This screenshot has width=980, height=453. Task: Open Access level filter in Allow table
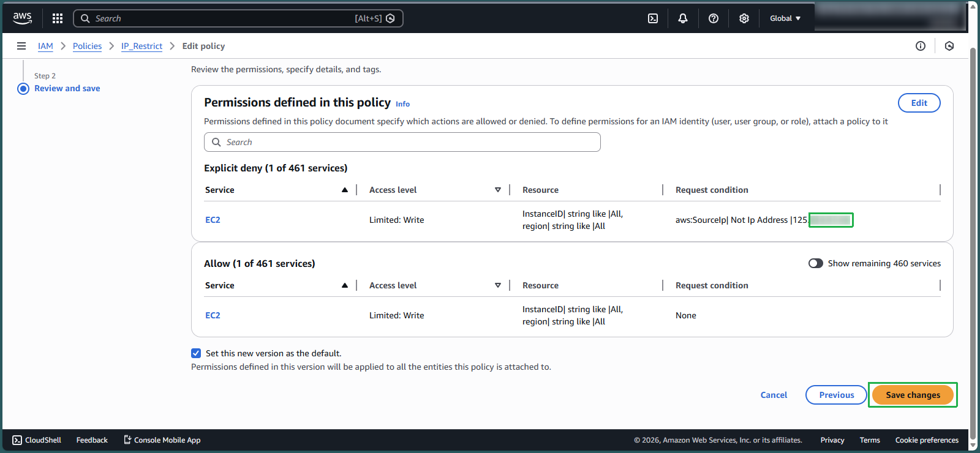point(498,285)
